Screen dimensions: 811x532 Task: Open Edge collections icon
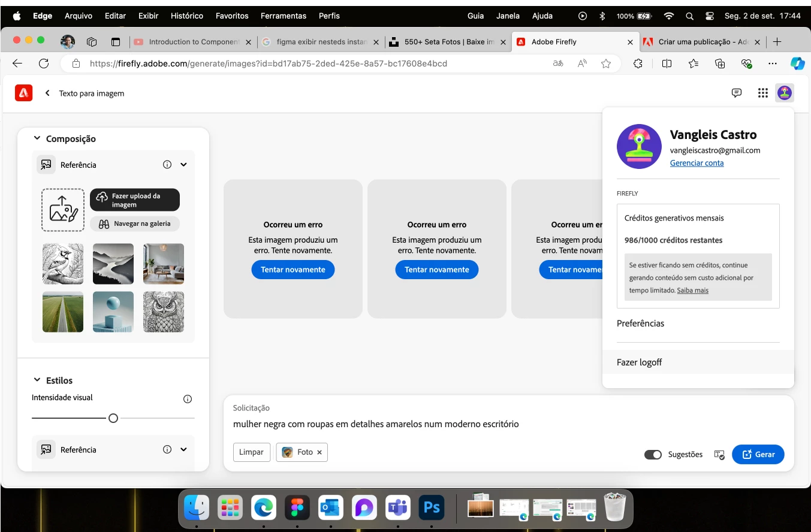720,64
